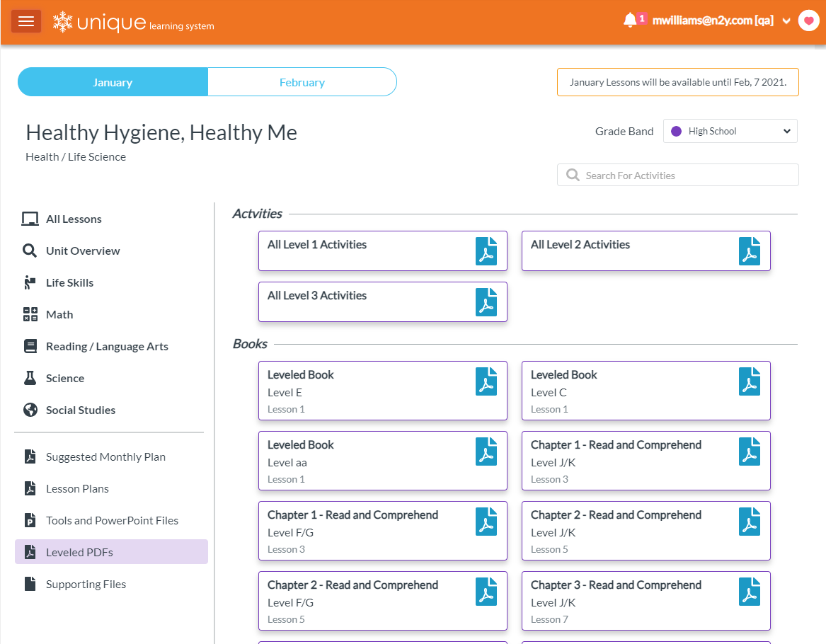This screenshot has height=644, width=826.
Task: Open Tools and PowerPoint Files
Action: tap(111, 521)
